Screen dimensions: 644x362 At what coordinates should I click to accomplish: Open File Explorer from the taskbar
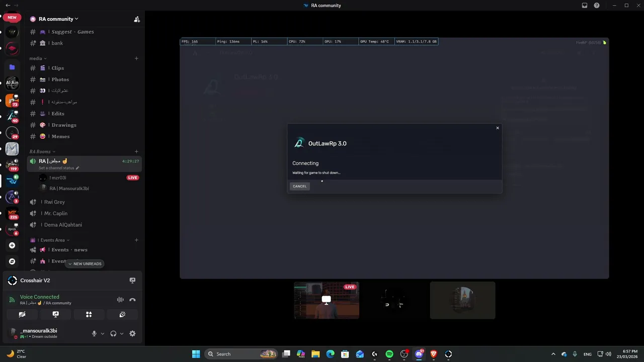click(315, 354)
